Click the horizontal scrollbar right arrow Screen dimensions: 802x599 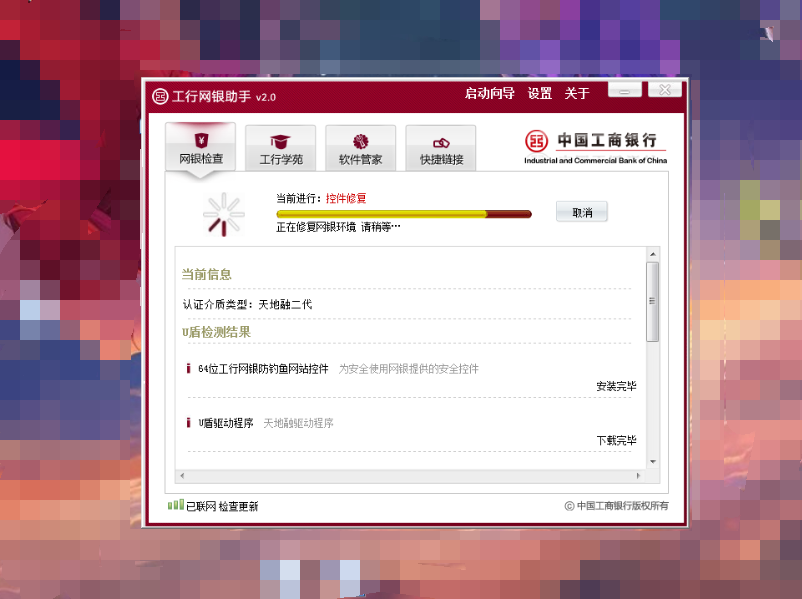pos(640,474)
